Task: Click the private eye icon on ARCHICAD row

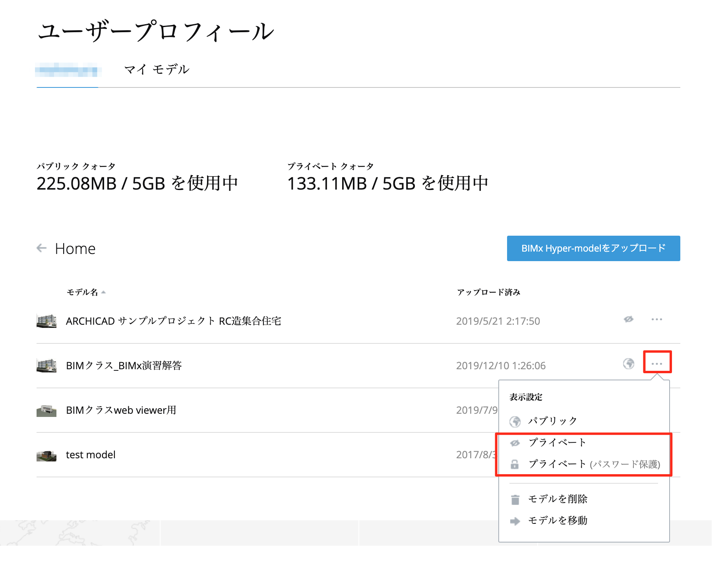Action: point(628,319)
